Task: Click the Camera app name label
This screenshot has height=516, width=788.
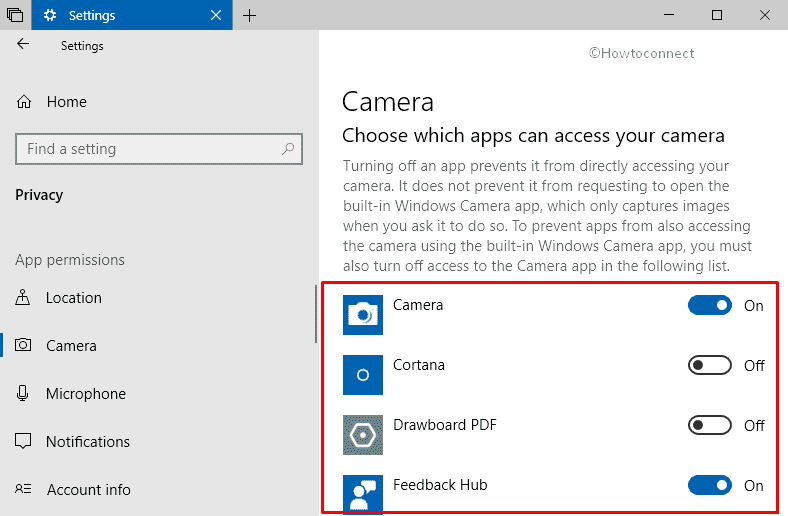Action: pos(418,305)
